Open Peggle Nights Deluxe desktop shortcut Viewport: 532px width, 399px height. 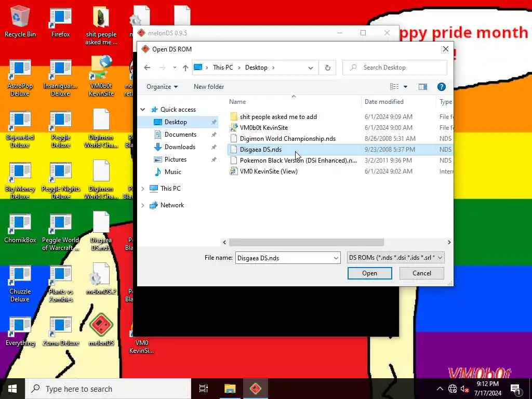pos(60,181)
